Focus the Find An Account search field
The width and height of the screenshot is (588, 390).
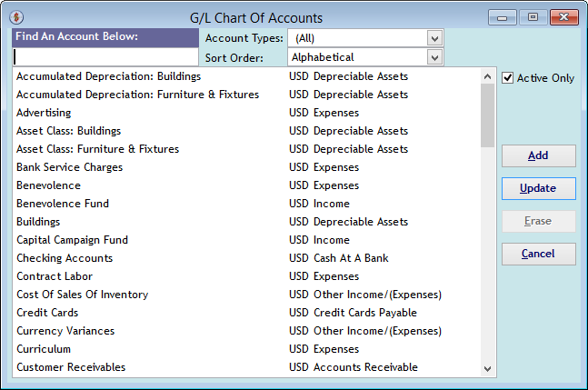click(x=105, y=57)
